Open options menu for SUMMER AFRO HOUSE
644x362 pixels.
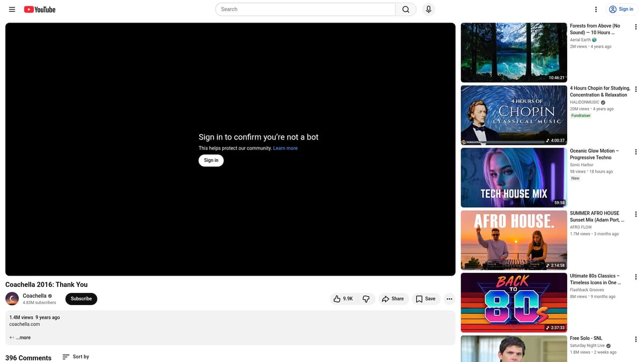[x=636, y=214]
